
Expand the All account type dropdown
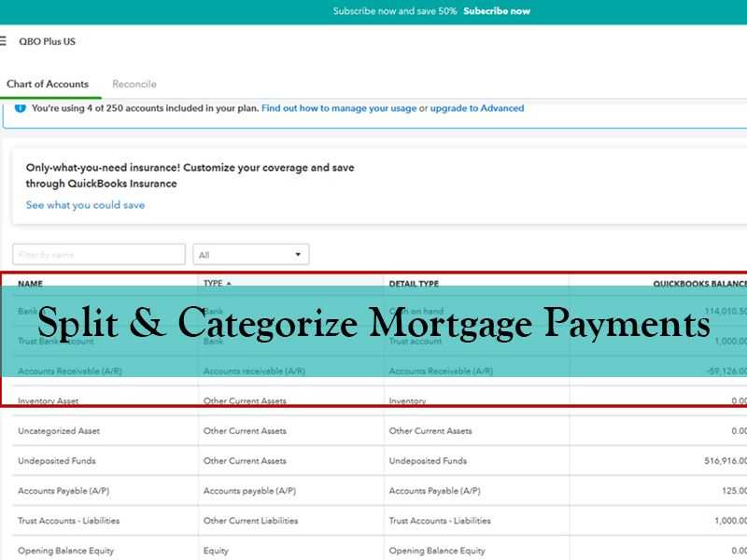(250, 254)
